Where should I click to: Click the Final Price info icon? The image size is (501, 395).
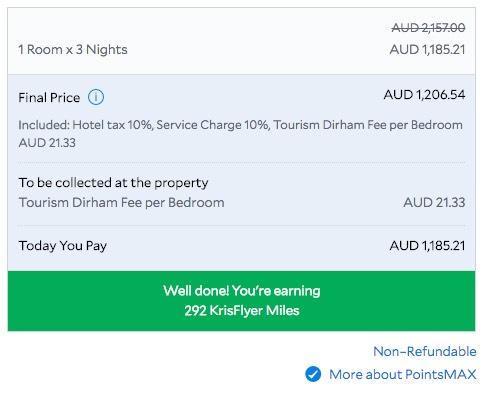tap(96, 97)
